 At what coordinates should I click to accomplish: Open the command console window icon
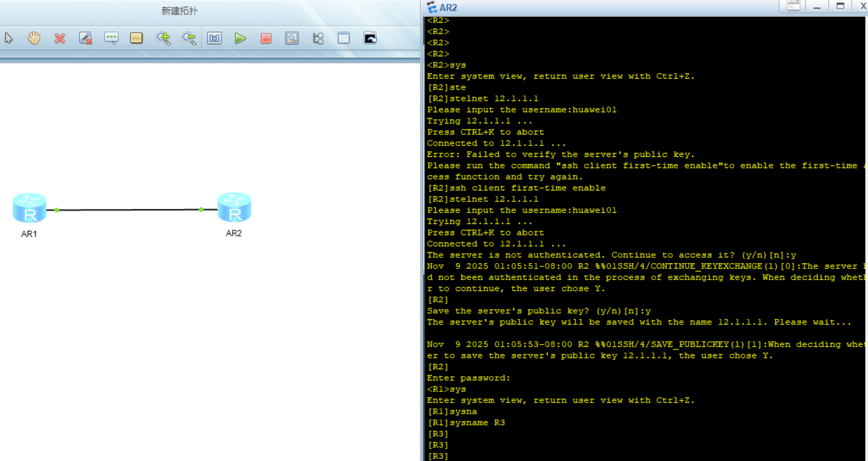[x=370, y=38]
